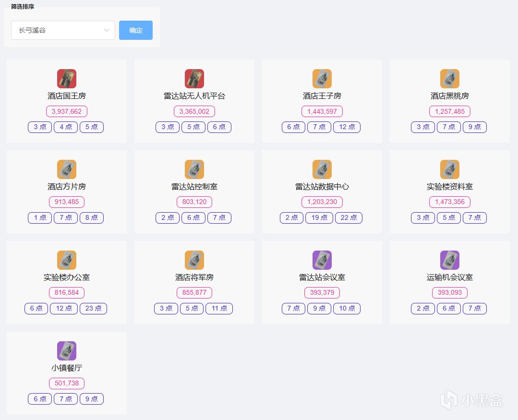Click the 酒店黑桃房 card title
Screen dimensions: 518x420
pos(450,96)
